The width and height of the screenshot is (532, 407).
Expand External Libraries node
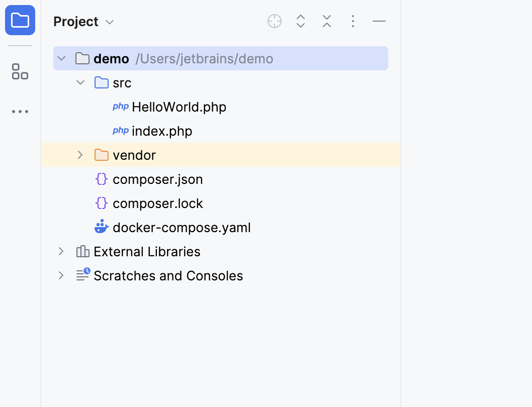pos(61,251)
